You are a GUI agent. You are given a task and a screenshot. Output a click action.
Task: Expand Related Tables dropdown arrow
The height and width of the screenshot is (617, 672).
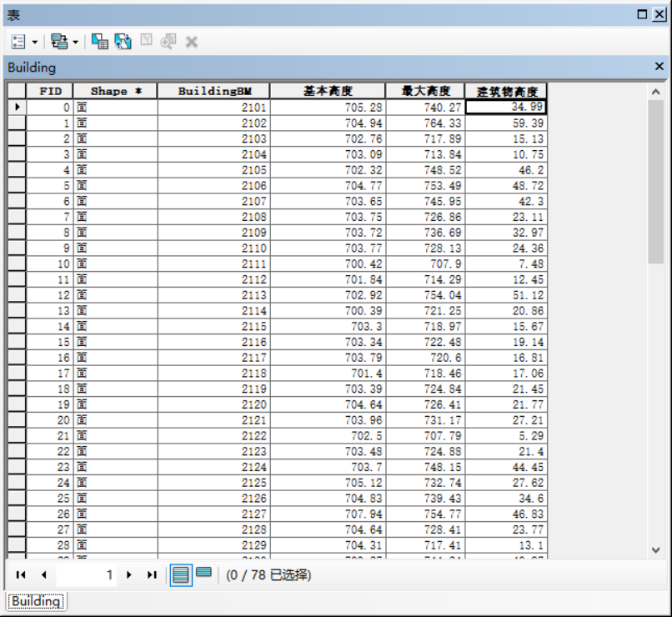pyautogui.click(x=75, y=42)
